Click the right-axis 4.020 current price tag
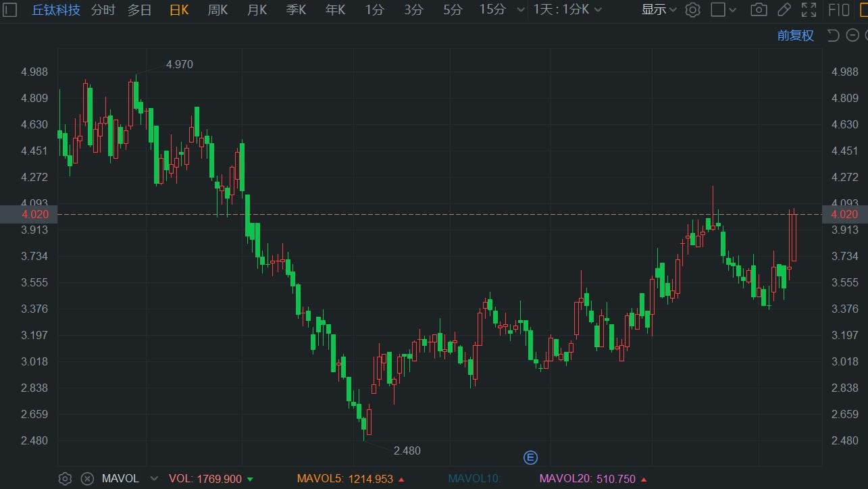This screenshot has width=868, height=489. (844, 214)
